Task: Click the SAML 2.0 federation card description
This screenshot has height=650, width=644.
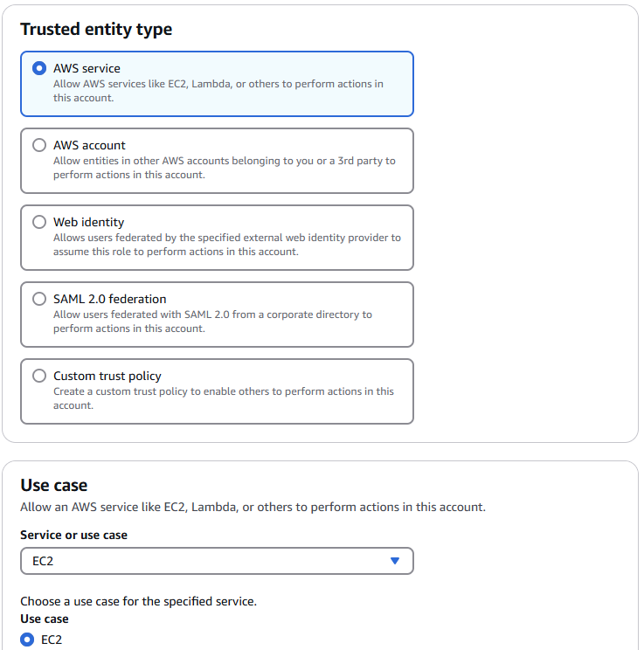Action: point(212,322)
